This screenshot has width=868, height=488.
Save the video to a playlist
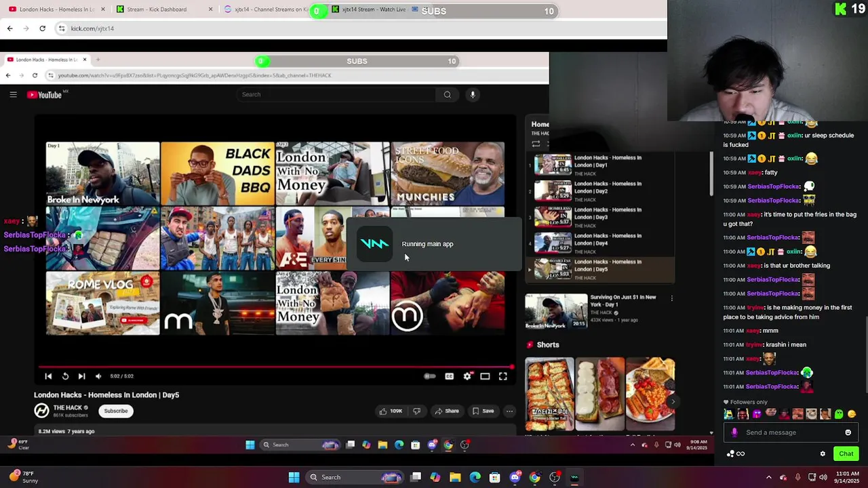(483, 411)
